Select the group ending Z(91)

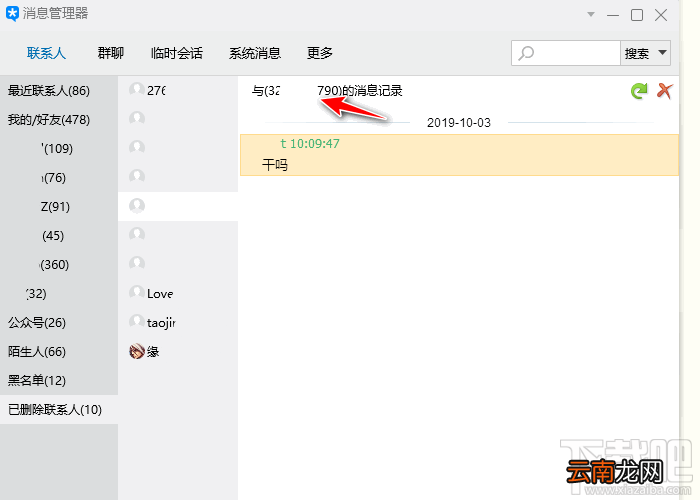(59, 207)
